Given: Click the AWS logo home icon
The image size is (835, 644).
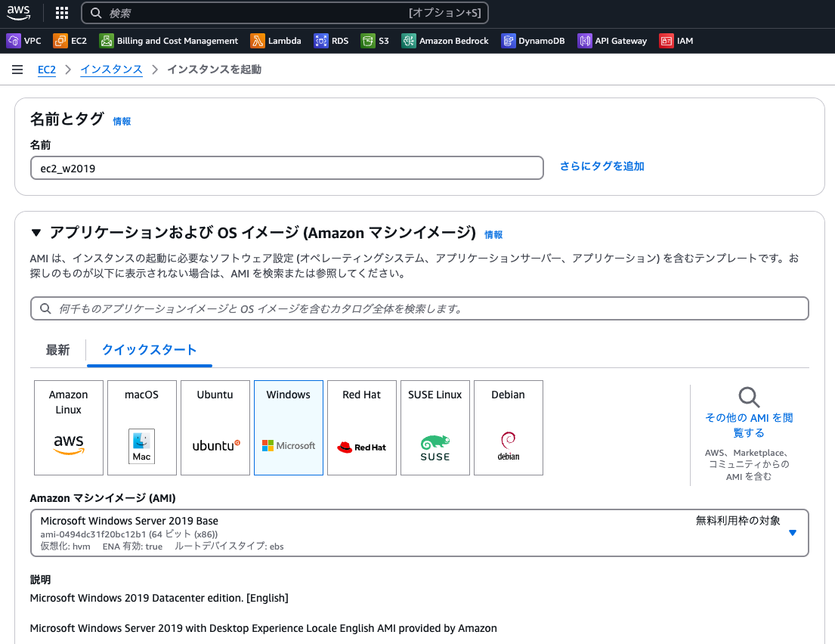Looking at the screenshot, I should point(19,13).
